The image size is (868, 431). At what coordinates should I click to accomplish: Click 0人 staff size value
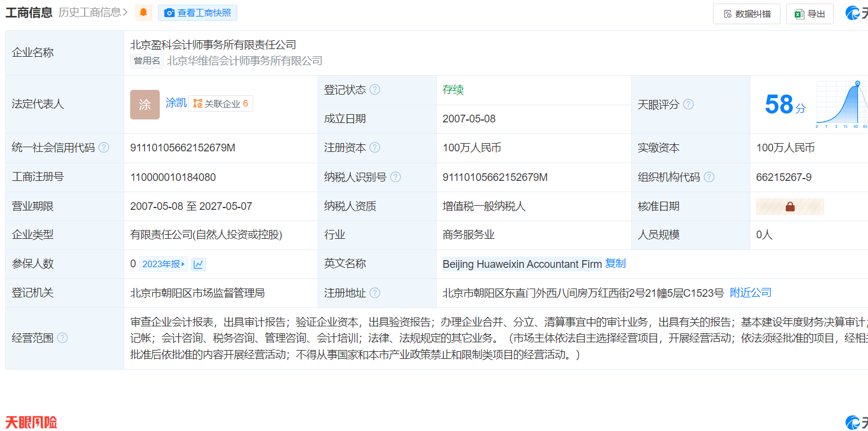(x=764, y=235)
